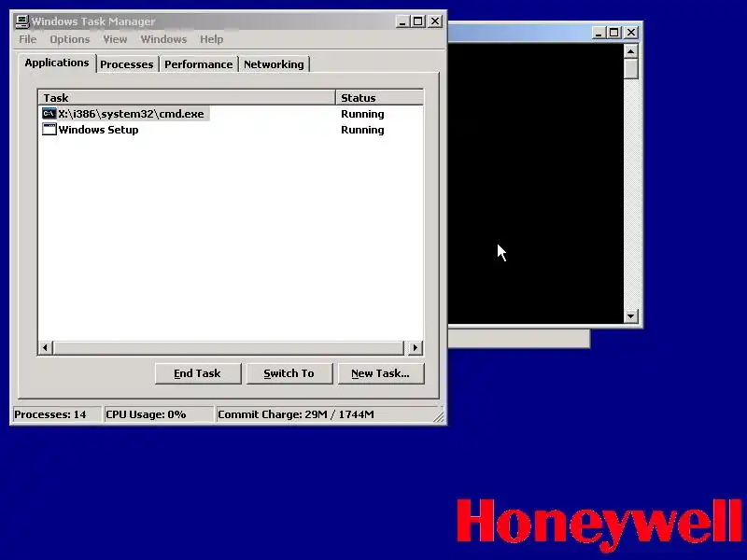Click the CPU Usage: 0% status entry
The width and height of the screenshot is (747, 560).
click(158, 414)
